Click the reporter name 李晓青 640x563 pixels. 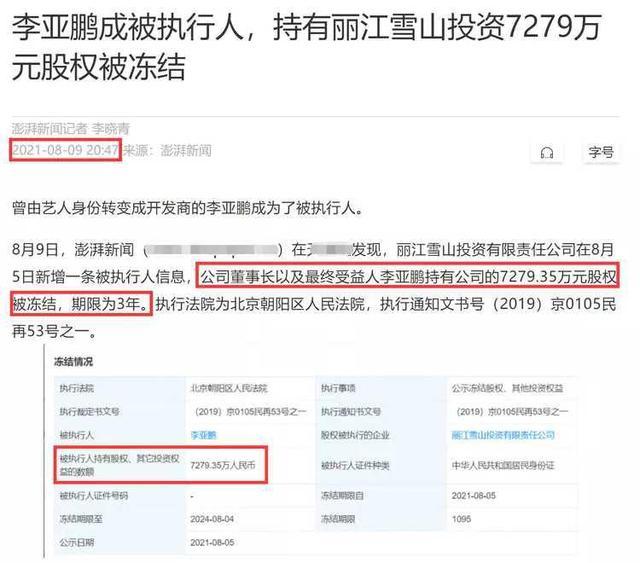tap(111, 129)
